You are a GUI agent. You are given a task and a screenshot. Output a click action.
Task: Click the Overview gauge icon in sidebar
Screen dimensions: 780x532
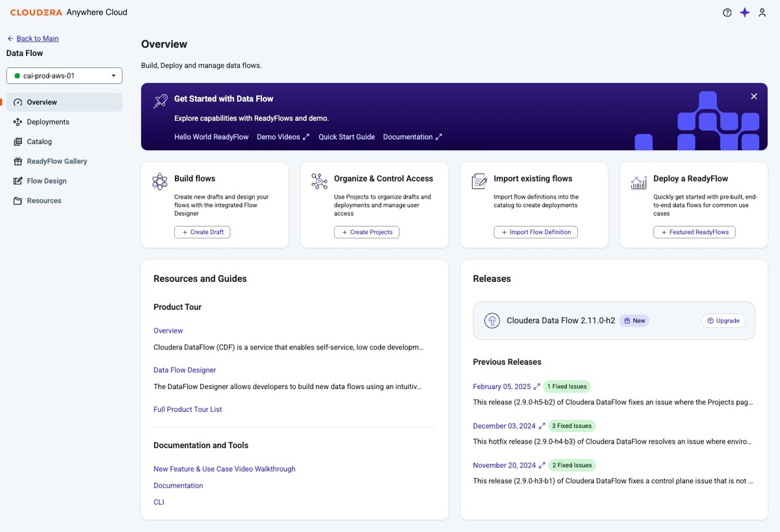tap(18, 102)
